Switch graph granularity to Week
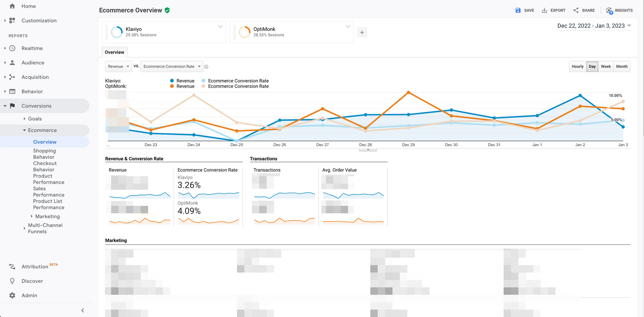Screen dimensions: 644x317 click(605, 66)
